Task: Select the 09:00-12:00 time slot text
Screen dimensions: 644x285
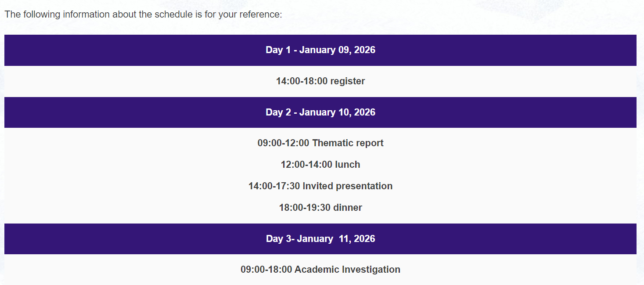Action: click(284, 143)
